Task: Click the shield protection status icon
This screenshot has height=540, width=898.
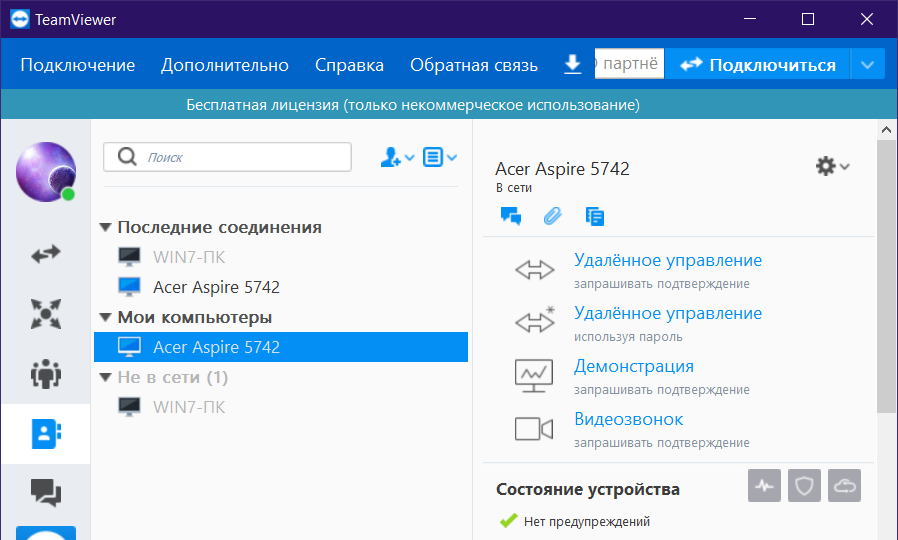Action: (x=804, y=487)
